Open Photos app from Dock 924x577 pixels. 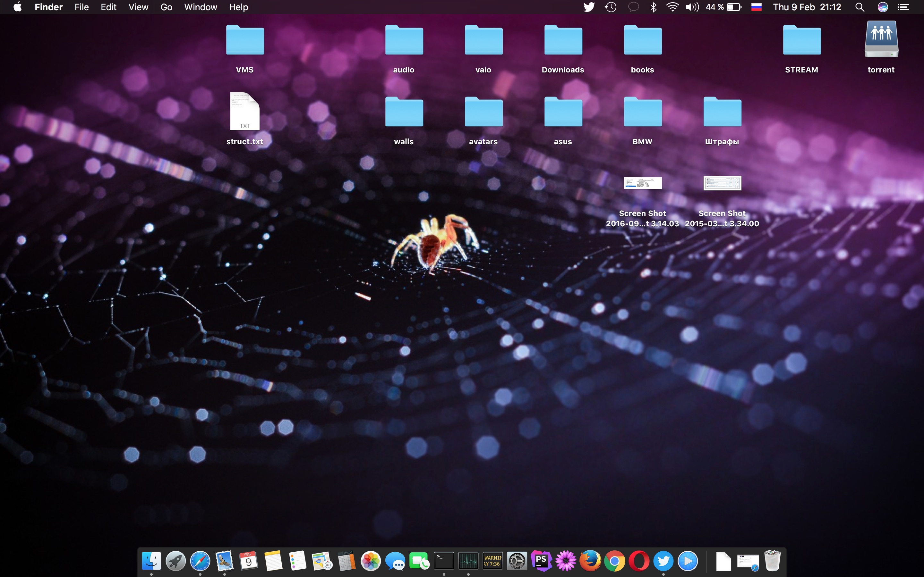coord(370,561)
